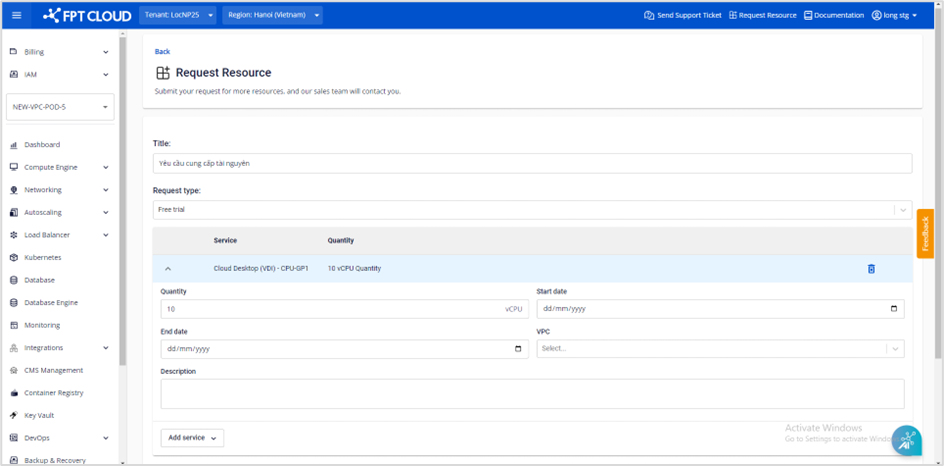Delete the Cloud Desktop service row

click(x=871, y=269)
